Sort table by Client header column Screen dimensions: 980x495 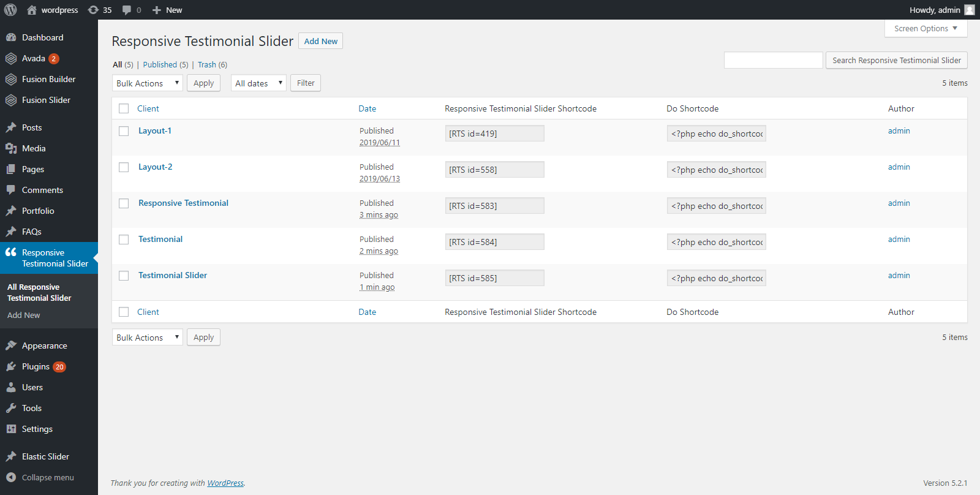click(x=148, y=108)
